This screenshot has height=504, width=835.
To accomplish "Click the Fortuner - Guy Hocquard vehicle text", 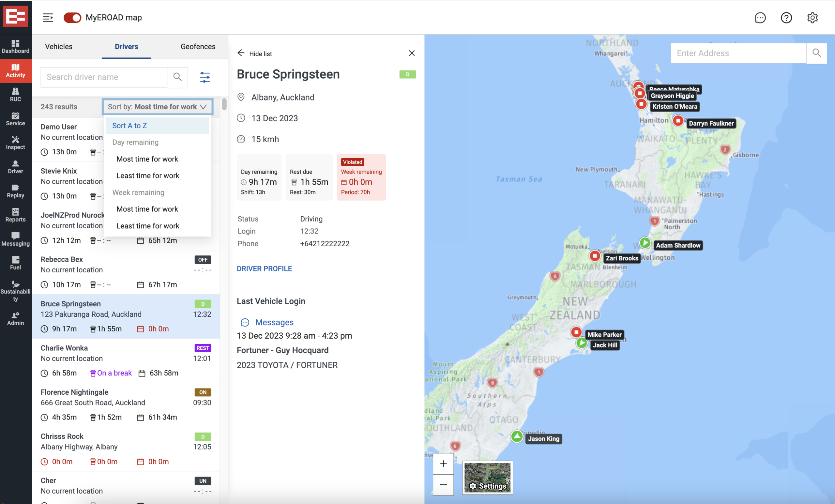I will pyautogui.click(x=282, y=350).
